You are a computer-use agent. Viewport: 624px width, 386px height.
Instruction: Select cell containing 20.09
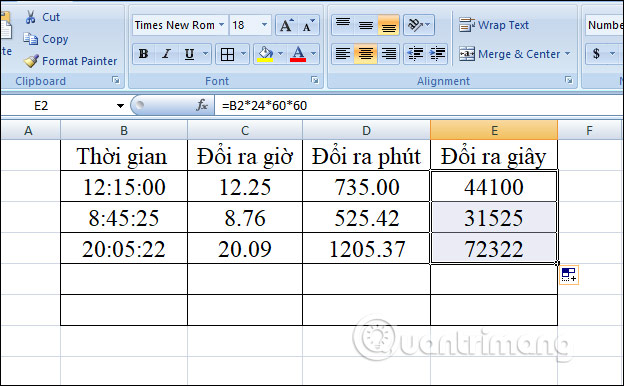click(245, 248)
